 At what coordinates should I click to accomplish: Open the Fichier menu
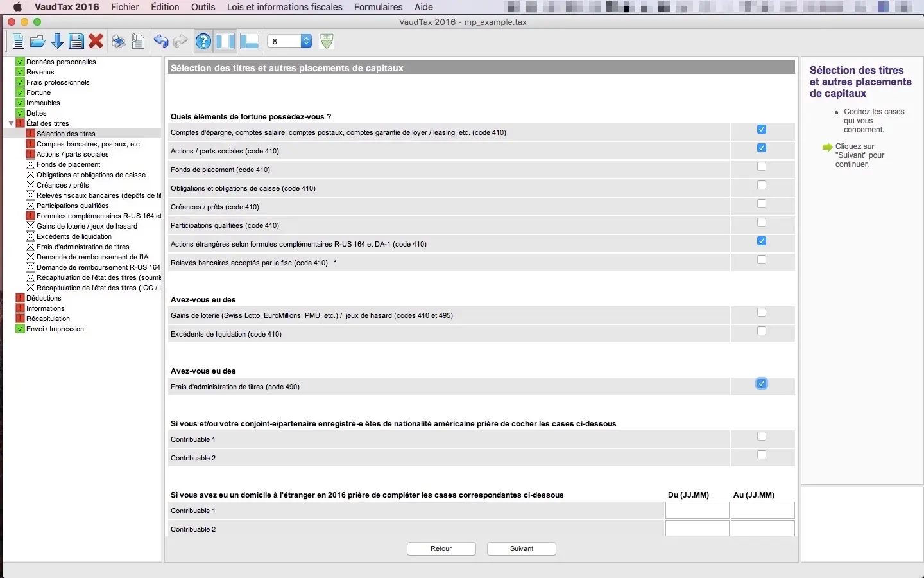coord(125,7)
